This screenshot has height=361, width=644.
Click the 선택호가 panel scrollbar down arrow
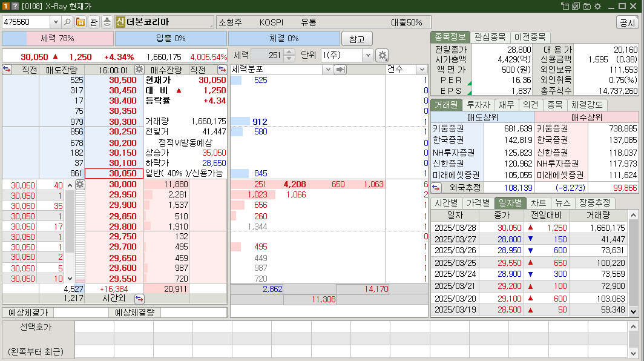tap(633, 353)
